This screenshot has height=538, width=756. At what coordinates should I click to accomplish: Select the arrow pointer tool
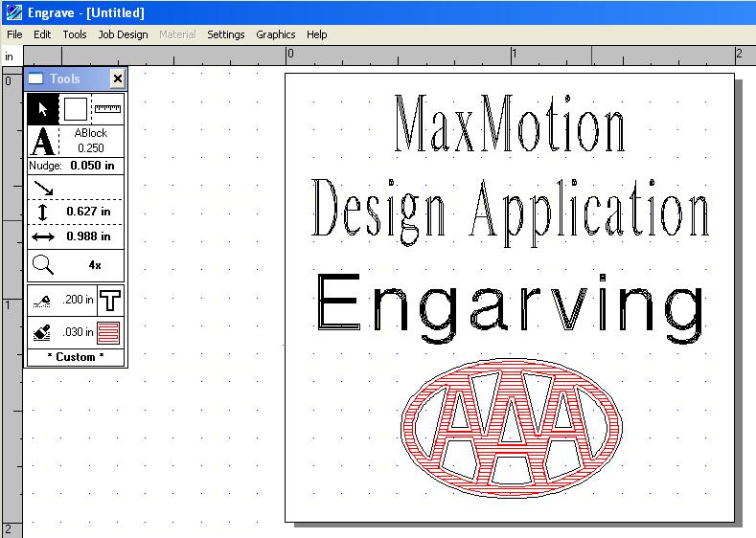click(43, 109)
